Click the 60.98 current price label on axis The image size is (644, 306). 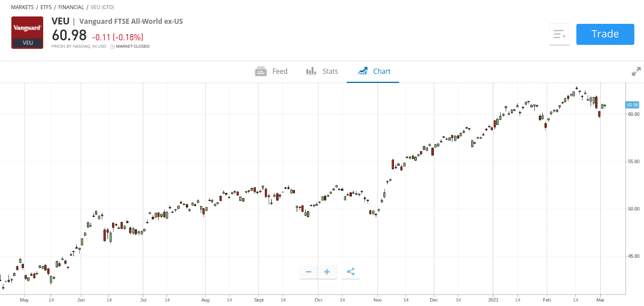click(632, 104)
